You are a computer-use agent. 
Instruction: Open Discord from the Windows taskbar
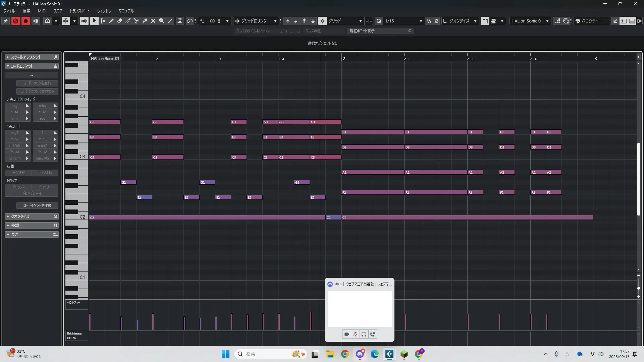[360, 354]
